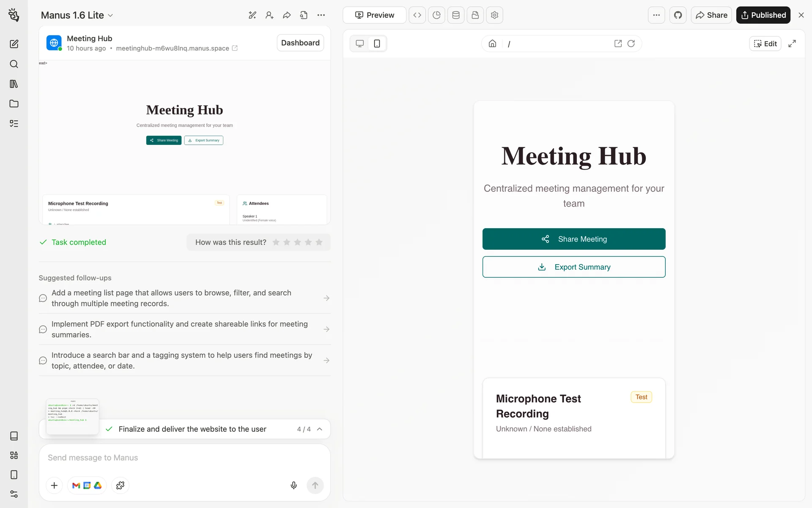Switch the preview to desktop view
Image resolution: width=812 pixels, height=508 pixels.
(360, 44)
